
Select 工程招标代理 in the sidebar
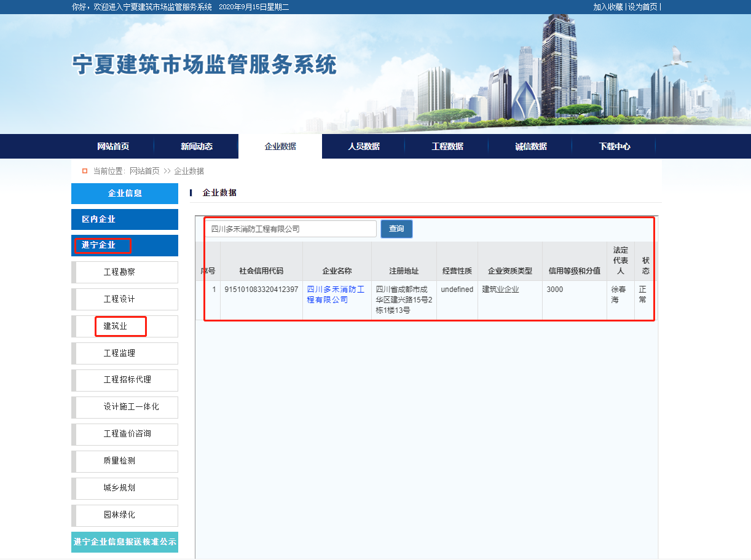127,380
